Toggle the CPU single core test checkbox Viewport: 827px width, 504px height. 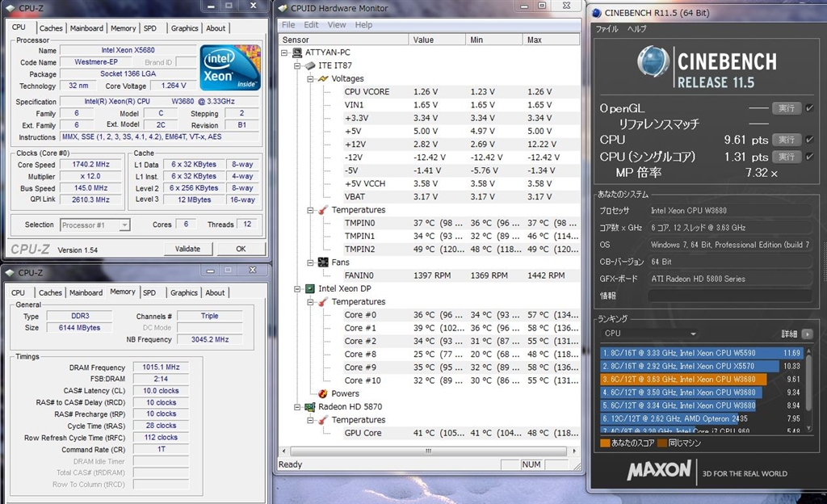coord(809,157)
